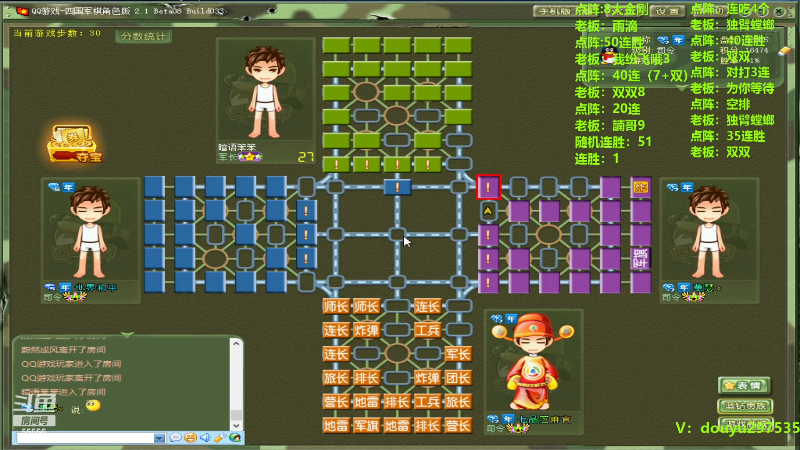Click the yellow arrow marker in the purple camp
Screen dimensions: 800x450
[488, 211]
